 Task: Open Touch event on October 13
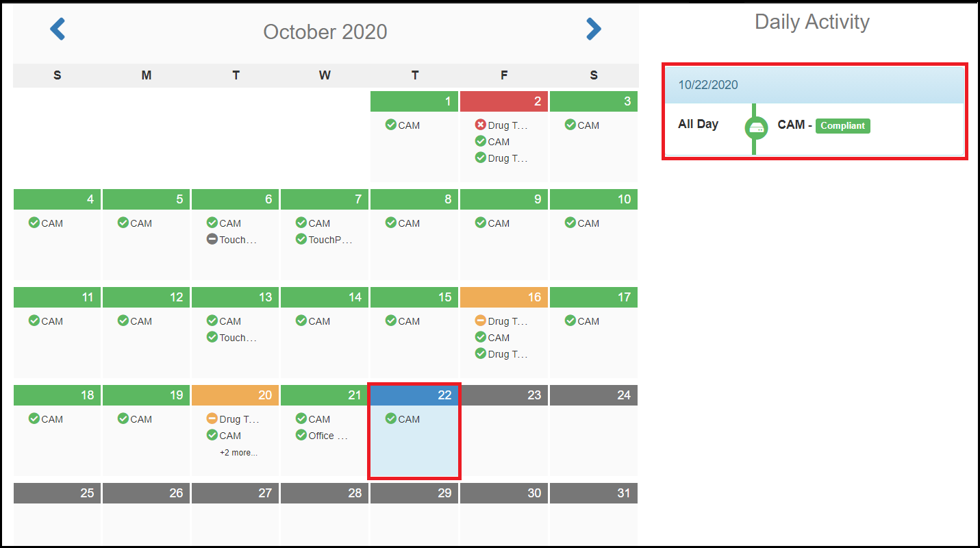[238, 338]
